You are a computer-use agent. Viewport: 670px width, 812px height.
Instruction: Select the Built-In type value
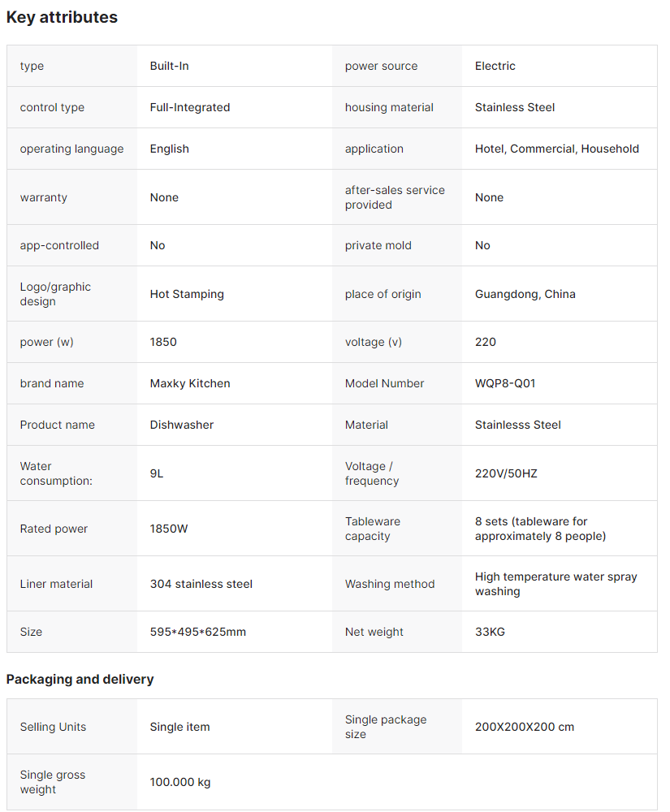coord(169,66)
